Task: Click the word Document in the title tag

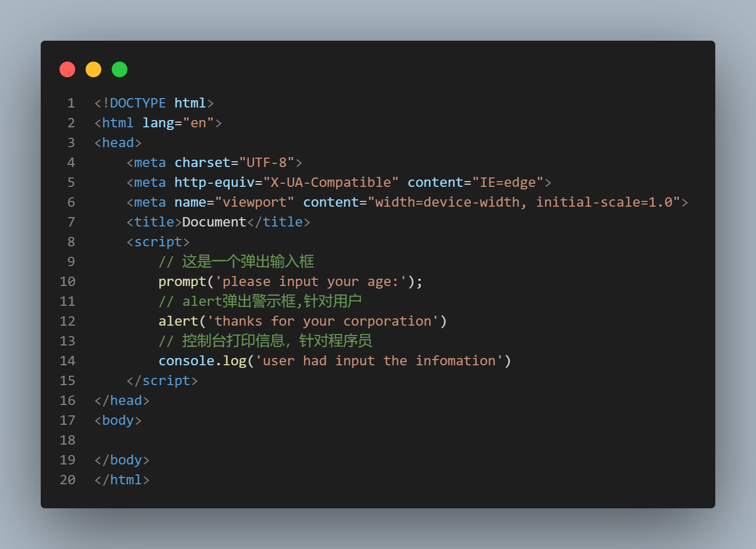Action: [214, 222]
